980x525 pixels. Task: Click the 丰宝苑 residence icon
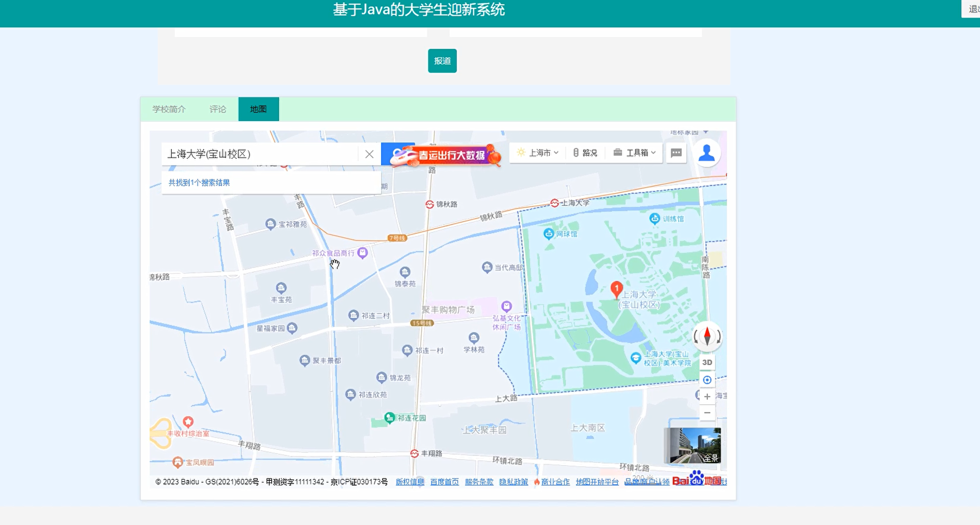pyautogui.click(x=281, y=288)
